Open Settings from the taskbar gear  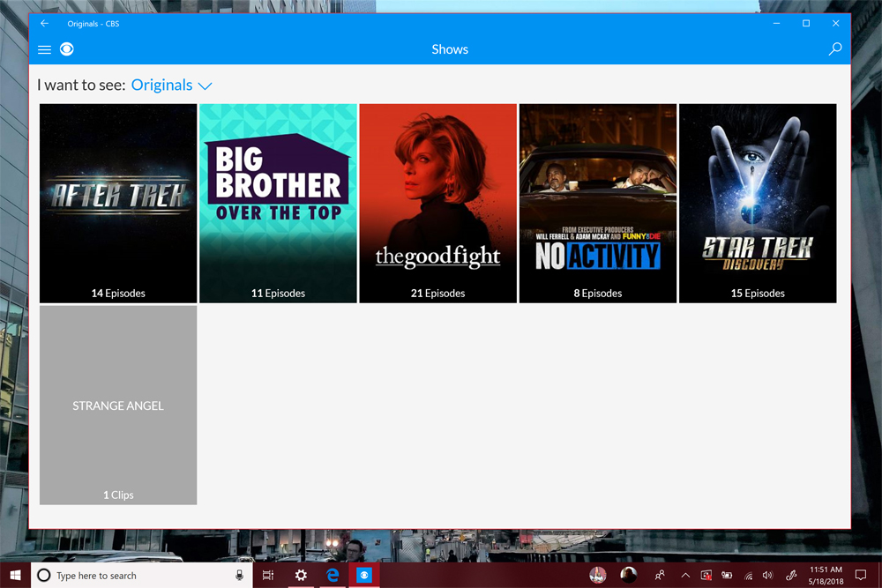click(301, 575)
